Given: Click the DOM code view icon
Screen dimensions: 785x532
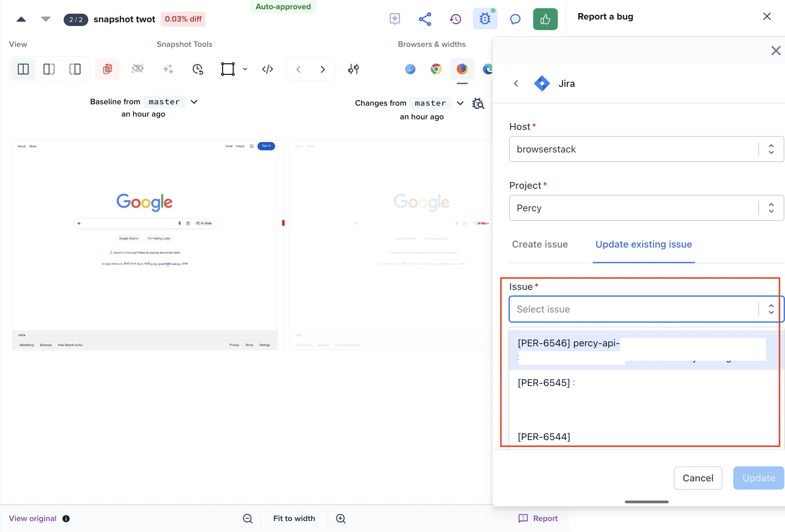Looking at the screenshot, I should tap(267, 69).
